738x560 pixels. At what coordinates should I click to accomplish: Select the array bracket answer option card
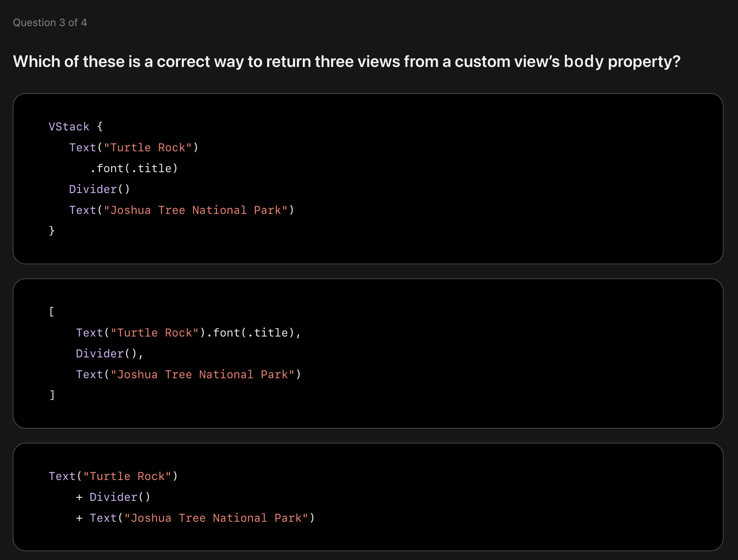[368, 353]
